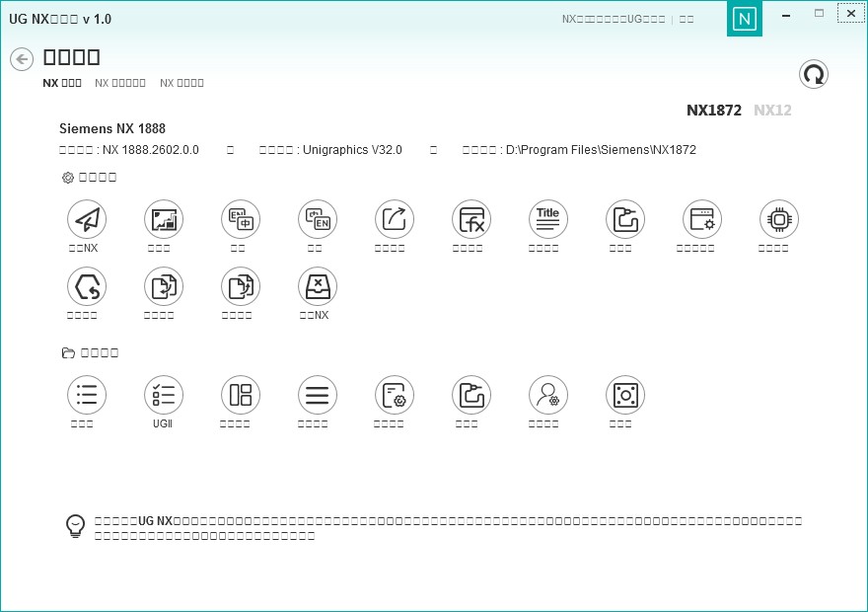
Task: Switch to the last NX tab
Action: click(181, 83)
